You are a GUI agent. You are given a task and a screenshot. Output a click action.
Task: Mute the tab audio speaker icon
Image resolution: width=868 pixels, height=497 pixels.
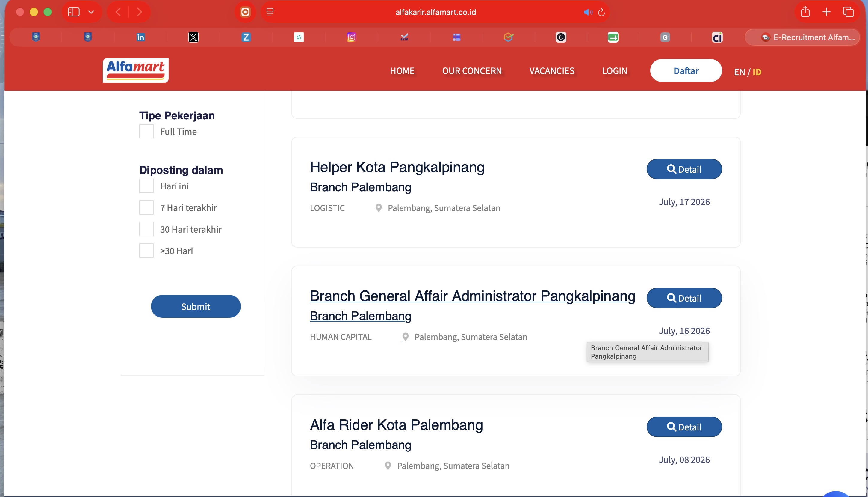(x=588, y=12)
